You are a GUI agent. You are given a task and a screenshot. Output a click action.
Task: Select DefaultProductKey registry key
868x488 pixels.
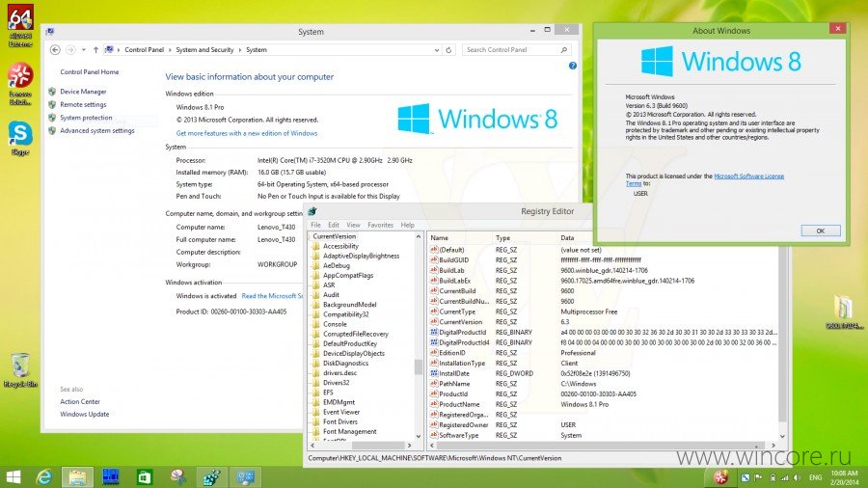click(350, 343)
